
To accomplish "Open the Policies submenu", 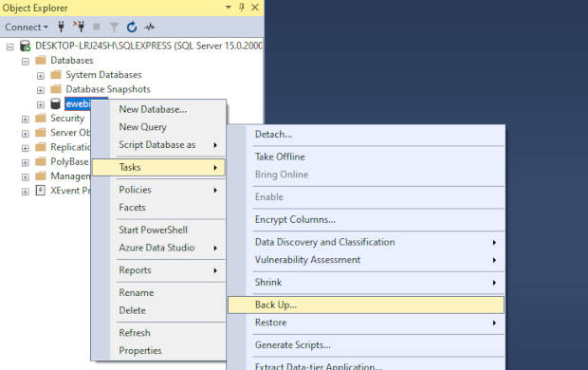I will click(x=158, y=190).
